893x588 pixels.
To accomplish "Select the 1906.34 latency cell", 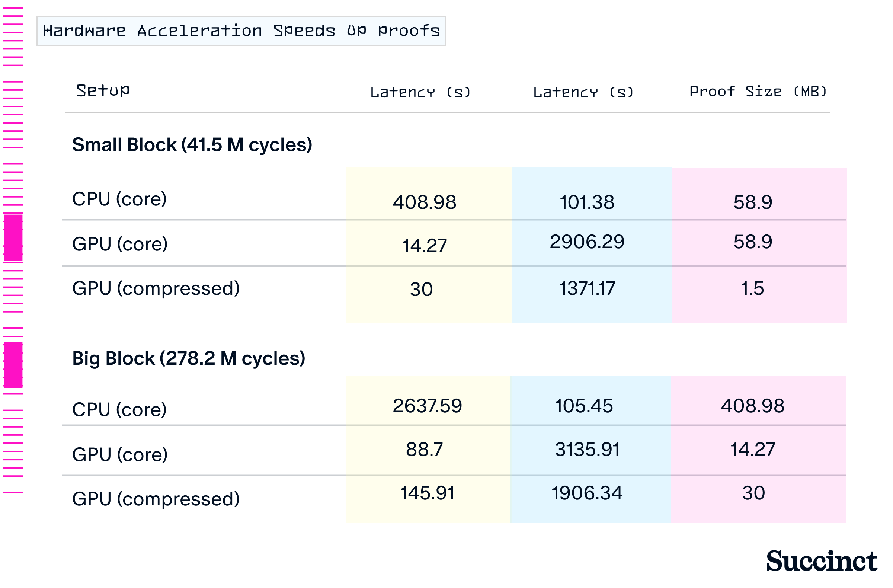I will click(x=587, y=493).
